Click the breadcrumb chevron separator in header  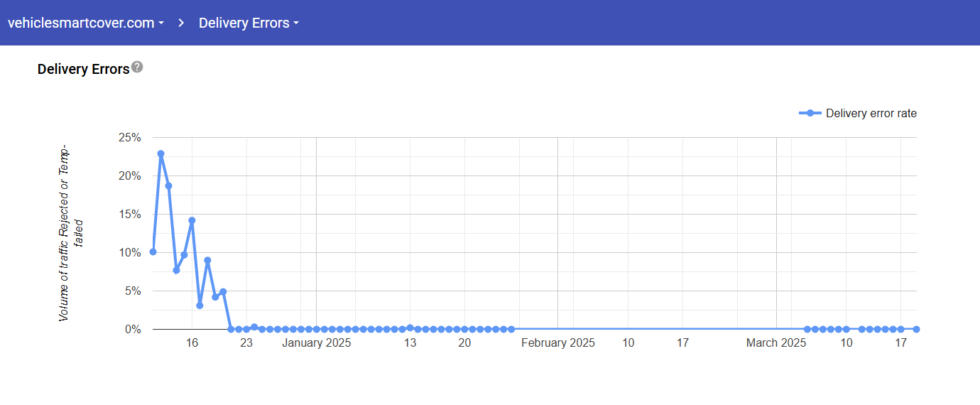(181, 23)
